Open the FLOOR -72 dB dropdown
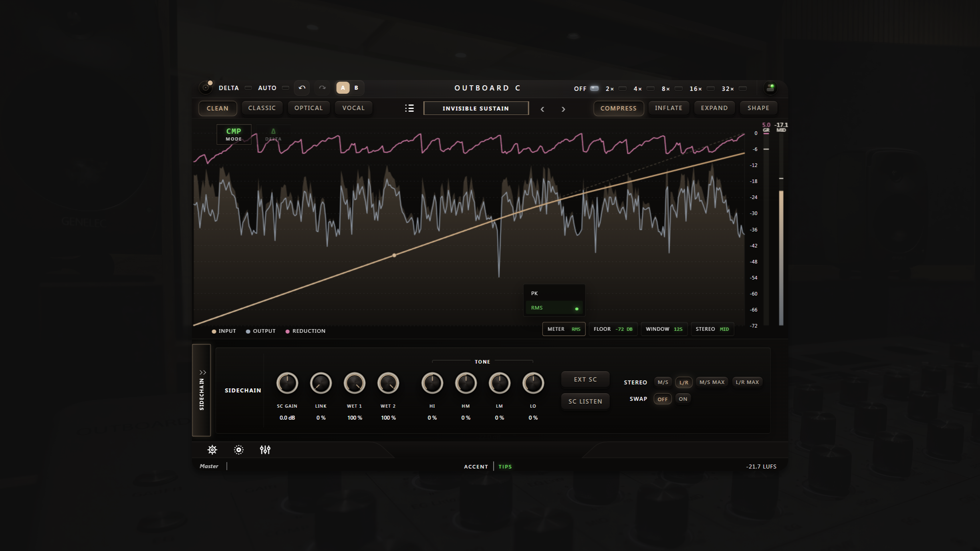The image size is (980, 551). click(x=613, y=329)
